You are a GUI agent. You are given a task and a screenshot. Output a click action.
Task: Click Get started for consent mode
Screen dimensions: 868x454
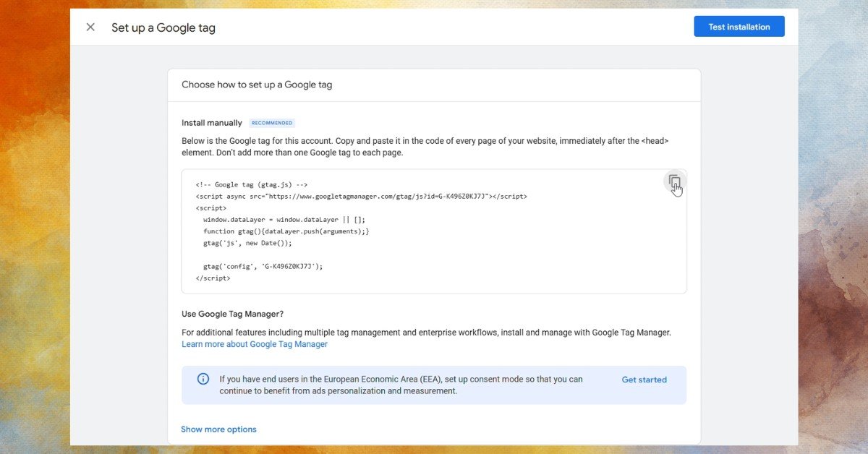pos(644,380)
